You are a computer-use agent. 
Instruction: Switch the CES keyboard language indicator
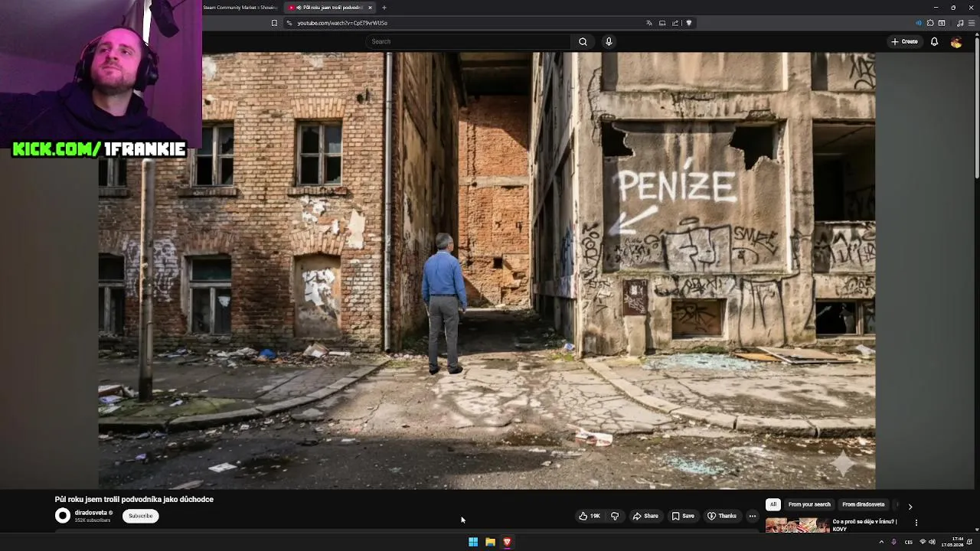(909, 542)
